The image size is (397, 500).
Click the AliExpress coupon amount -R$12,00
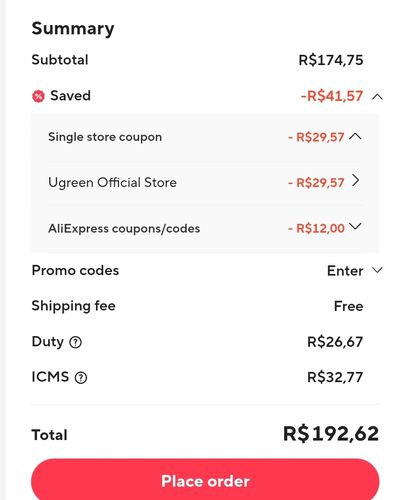pos(316,228)
